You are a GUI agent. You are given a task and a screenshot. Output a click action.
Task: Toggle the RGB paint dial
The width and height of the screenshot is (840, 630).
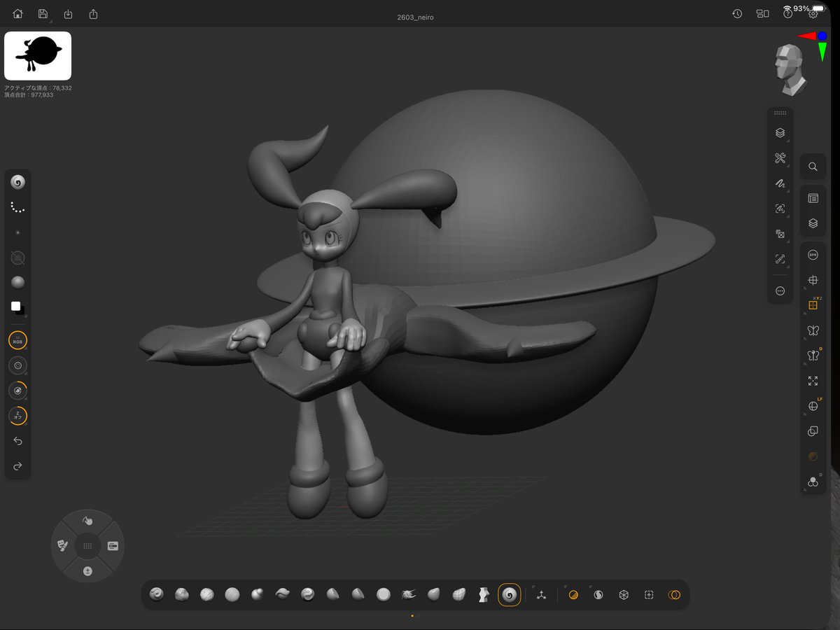18,341
